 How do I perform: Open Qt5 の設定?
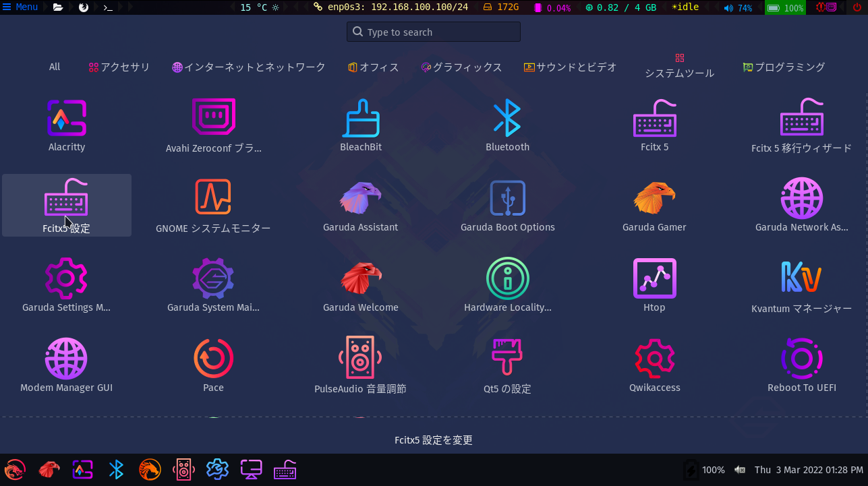pyautogui.click(x=507, y=367)
